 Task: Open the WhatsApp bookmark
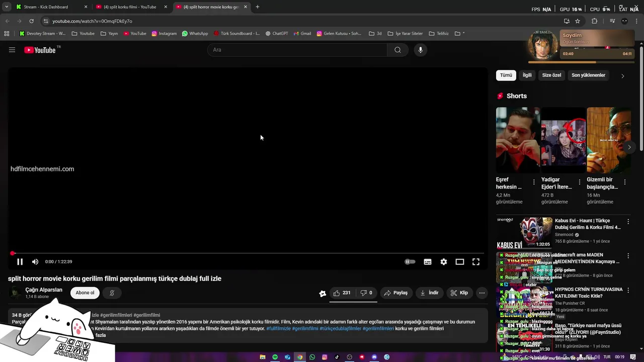point(195,34)
